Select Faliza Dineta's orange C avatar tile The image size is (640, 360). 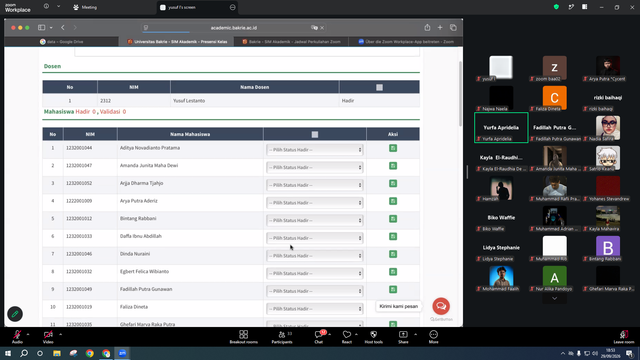[554, 98]
